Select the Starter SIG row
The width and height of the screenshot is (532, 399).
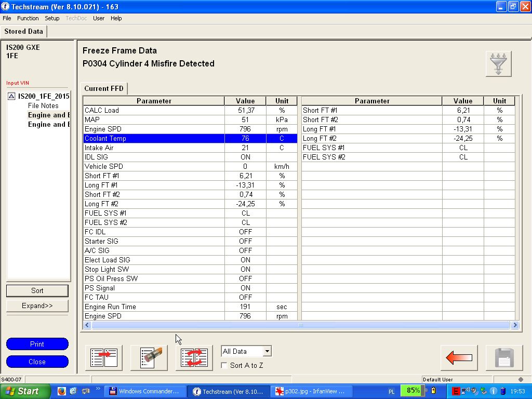pos(190,241)
